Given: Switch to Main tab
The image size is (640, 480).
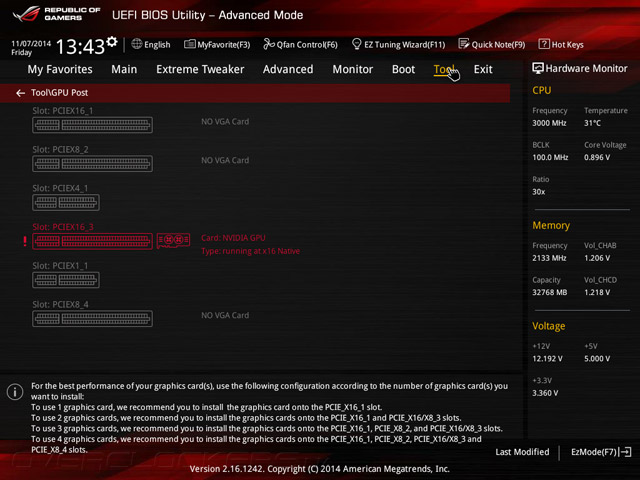Looking at the screenshot, I should (x=124, y=69).
